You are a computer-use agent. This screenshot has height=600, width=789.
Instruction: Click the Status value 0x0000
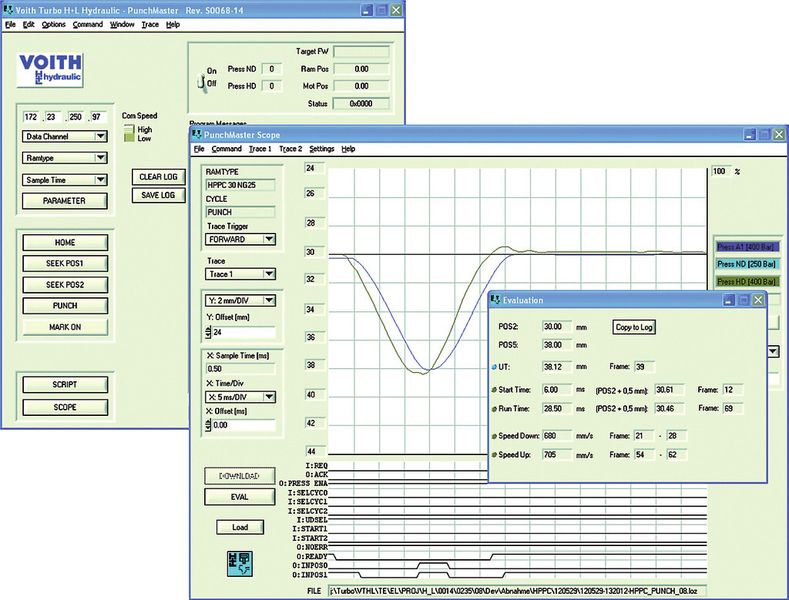[x=361, y=104]
